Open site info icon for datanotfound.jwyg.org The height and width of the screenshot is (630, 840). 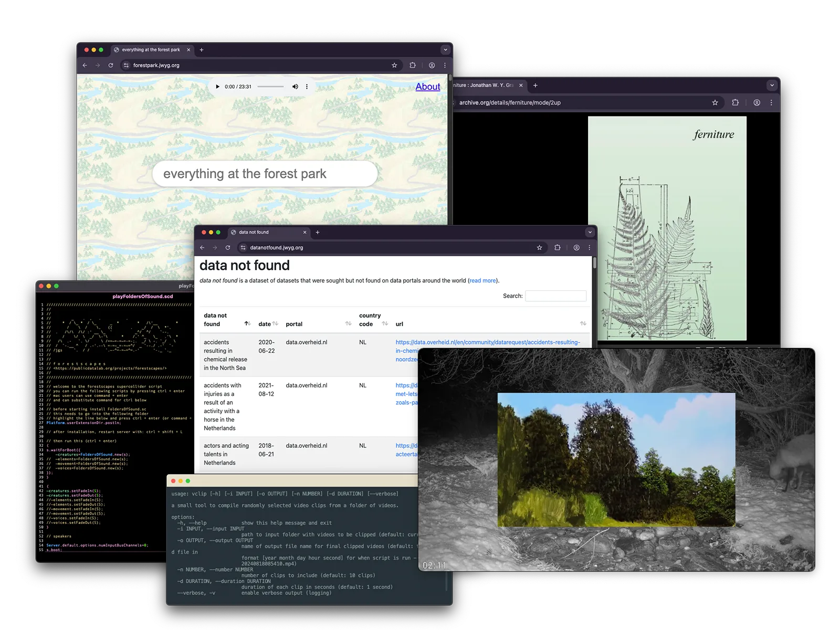pyautogui.click(x=243, y=248)
